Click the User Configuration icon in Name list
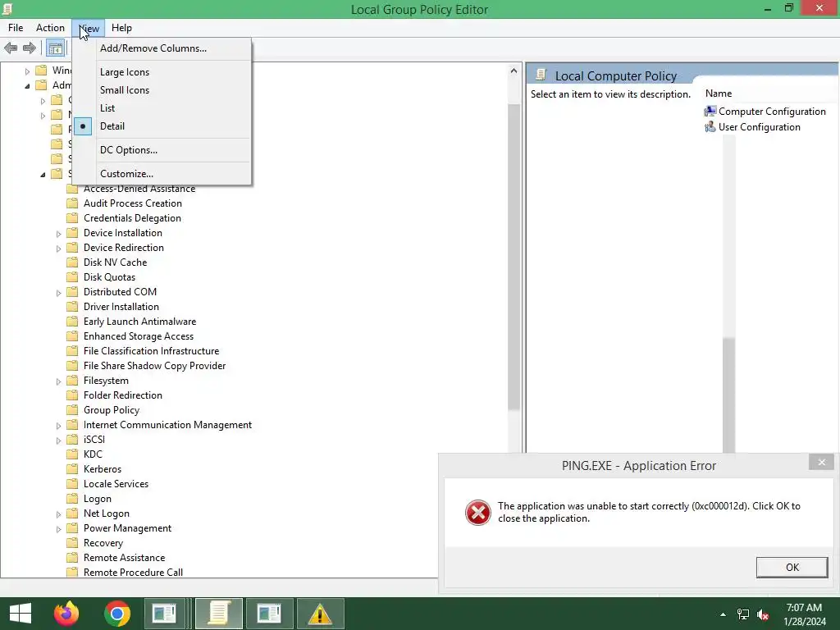The height and width of the screenshot is (630, 840). tap(710, 127)
